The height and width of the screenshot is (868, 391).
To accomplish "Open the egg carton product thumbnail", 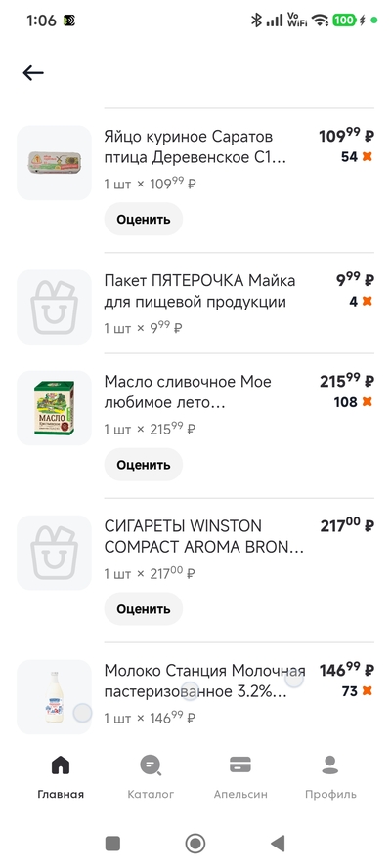I will point(55,163).
